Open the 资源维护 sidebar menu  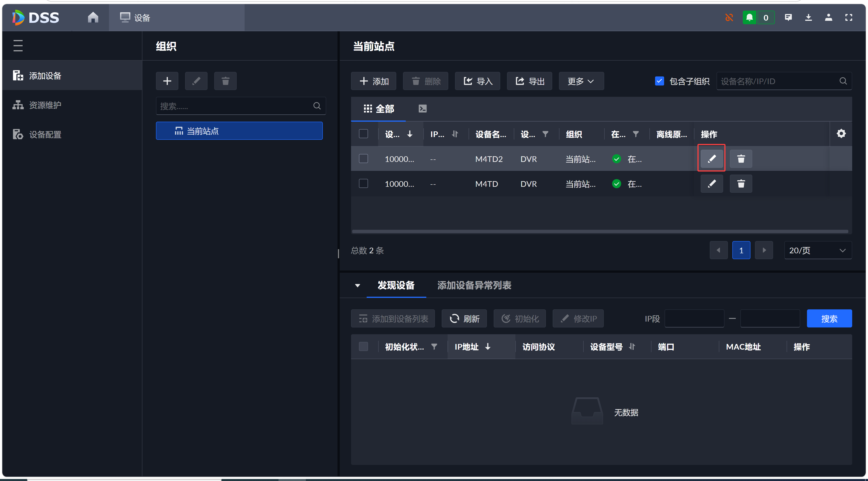[x=72, y=105]
